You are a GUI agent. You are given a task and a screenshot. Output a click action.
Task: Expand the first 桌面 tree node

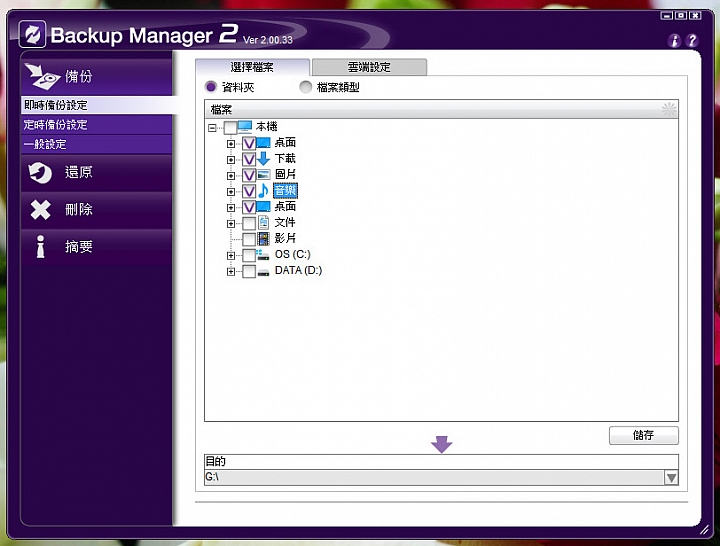pyautogui.click(x=231, y=144)
